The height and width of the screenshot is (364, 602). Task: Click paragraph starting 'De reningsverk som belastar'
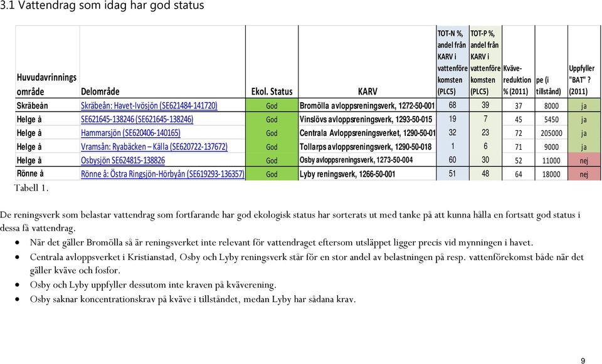pos(290,221)
